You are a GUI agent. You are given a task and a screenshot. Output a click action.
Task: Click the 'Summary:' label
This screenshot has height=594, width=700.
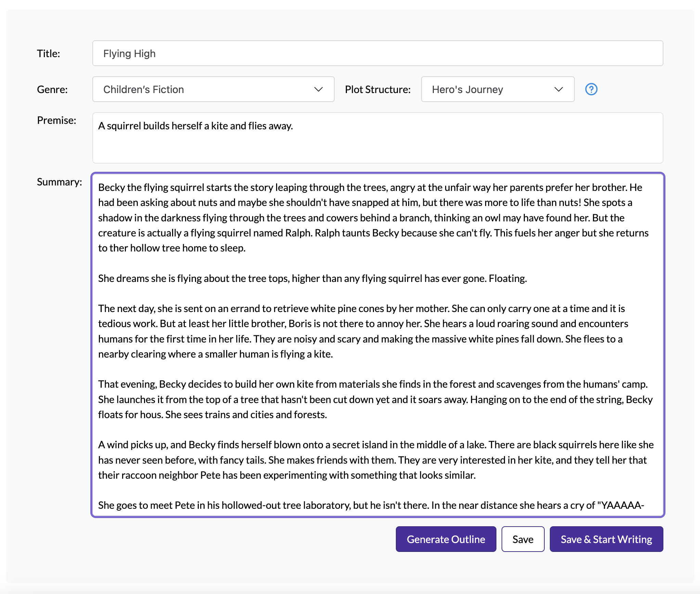tap(60, 182)
